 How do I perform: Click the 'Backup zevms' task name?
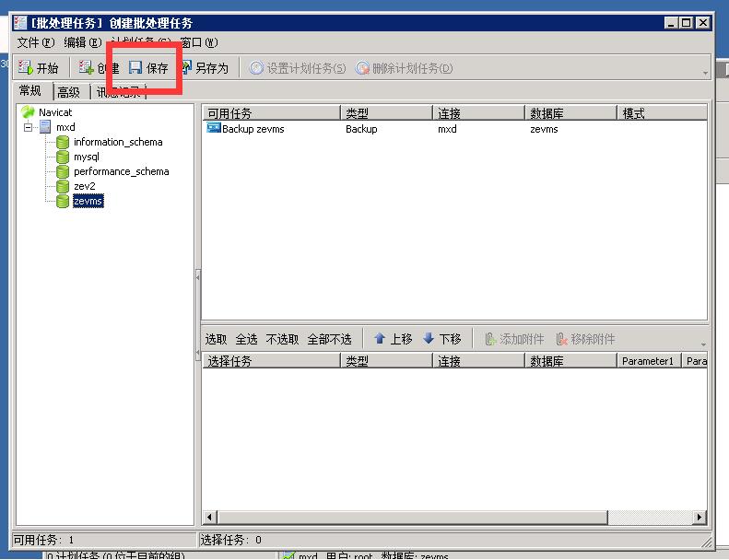[x=253, y=129]
